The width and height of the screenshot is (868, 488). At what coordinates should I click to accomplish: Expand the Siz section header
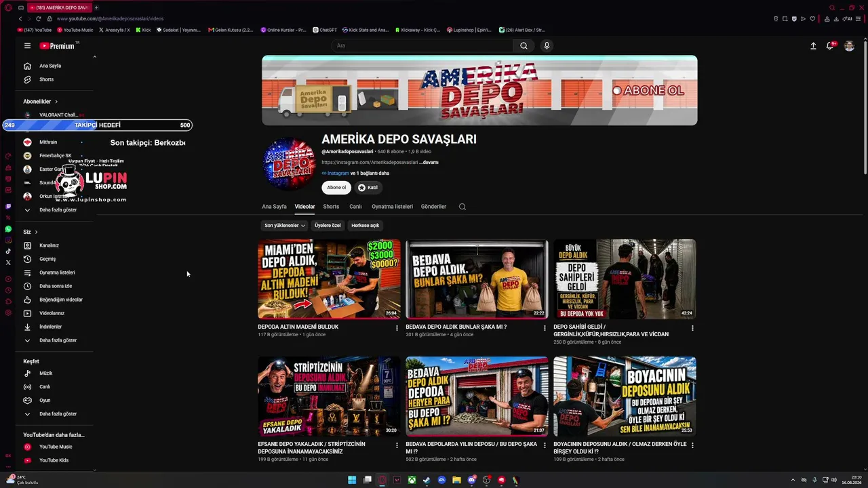(31, 232)
